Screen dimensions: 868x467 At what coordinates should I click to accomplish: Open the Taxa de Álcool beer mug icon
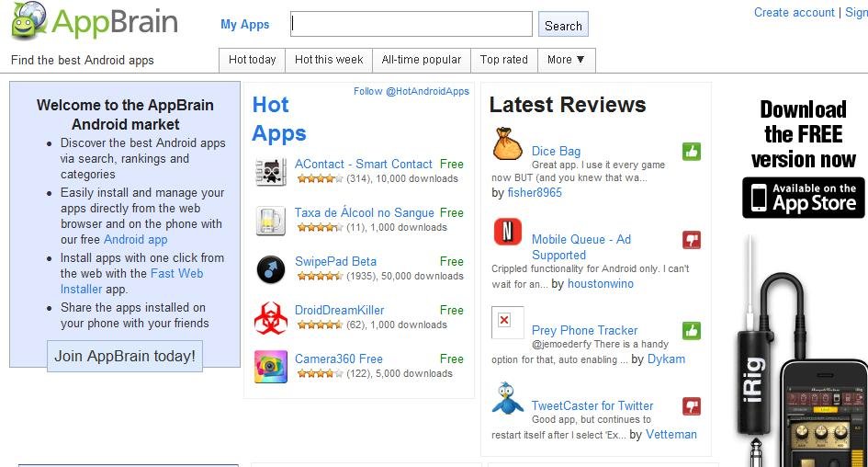coord(271,221)
